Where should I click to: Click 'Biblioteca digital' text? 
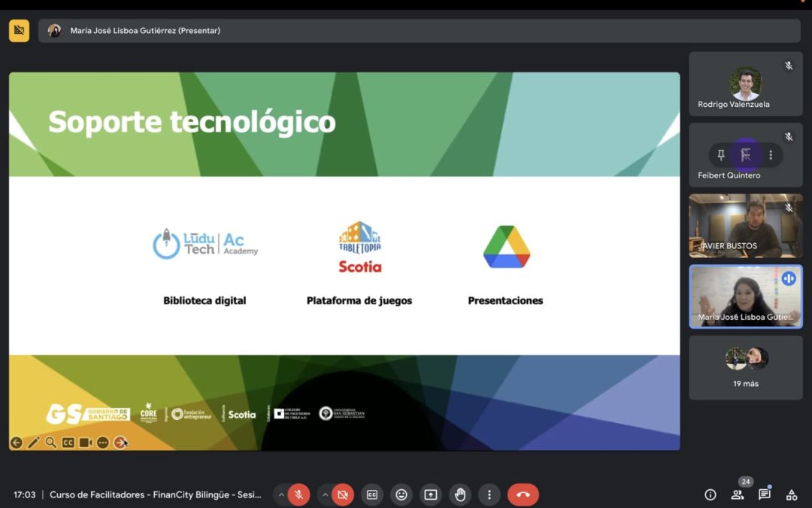click(205, 300)
